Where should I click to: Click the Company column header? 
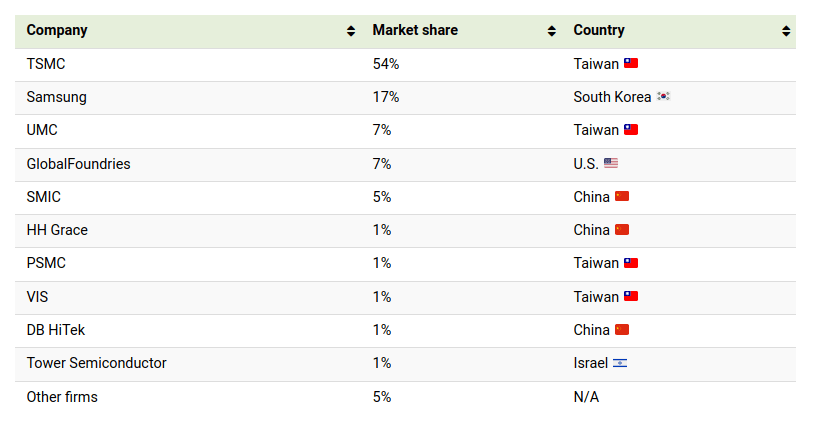click(57, 30)
